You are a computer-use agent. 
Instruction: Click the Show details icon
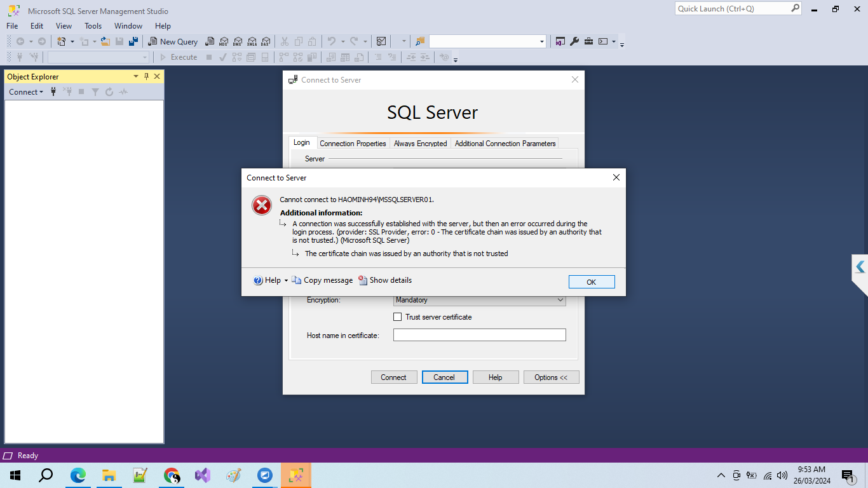pos(363,280)
